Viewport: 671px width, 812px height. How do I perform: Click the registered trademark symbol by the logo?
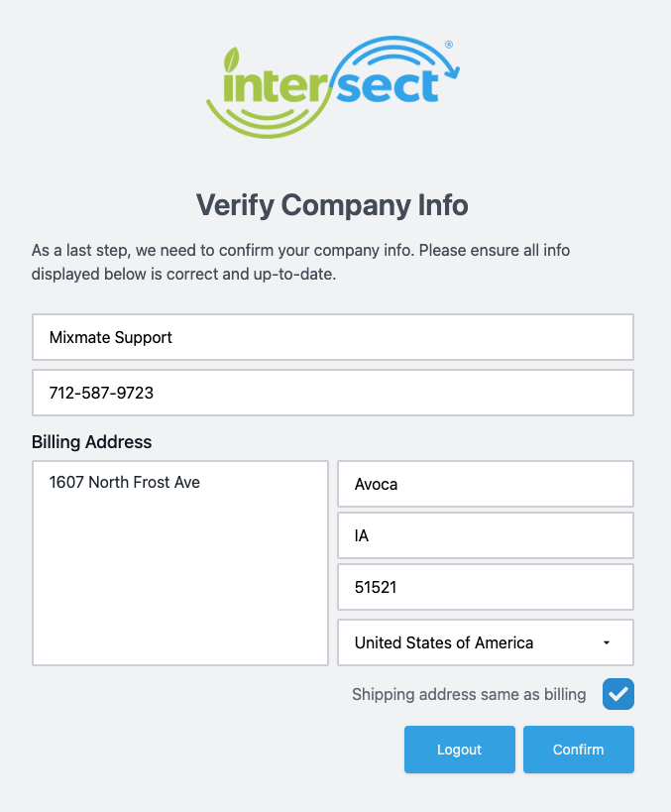pyautogui.click(x=449, y=45)
